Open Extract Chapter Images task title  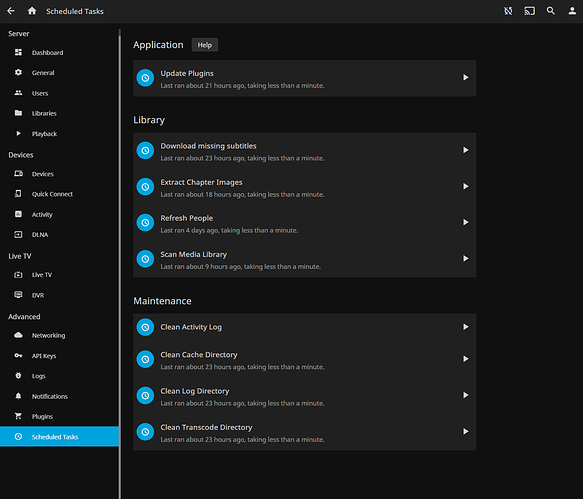pos(201,182)
